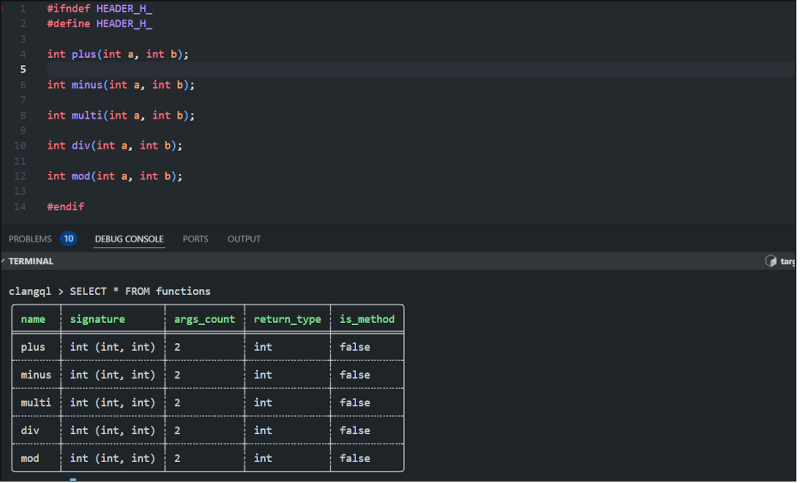Click the multi row name cell
The width and height of the screenshot is (800, 483).
(x=36, y=403)
